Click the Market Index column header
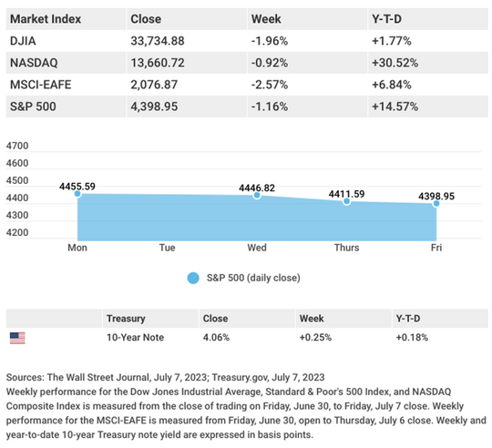The image size is (492, 448). [46, 19]
